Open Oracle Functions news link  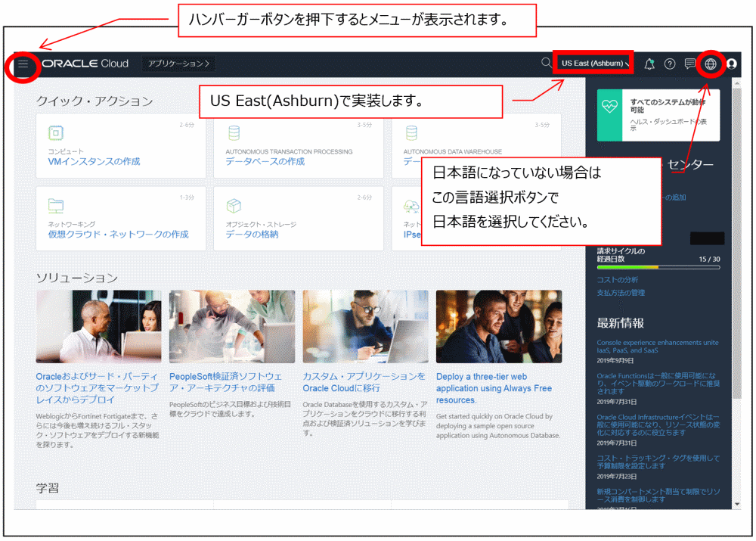tap(658, 384)
